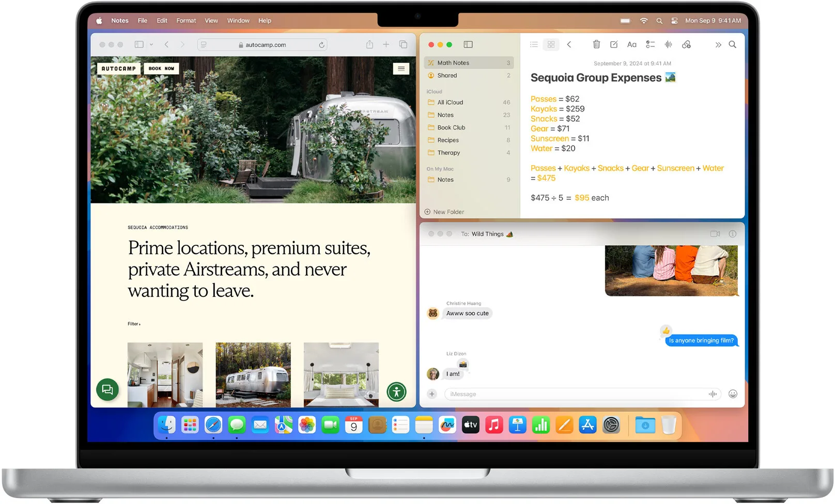Switch Notes to list view
Image resolution: width=835 pixels, height=504 pixels.
tap(534, 44)
